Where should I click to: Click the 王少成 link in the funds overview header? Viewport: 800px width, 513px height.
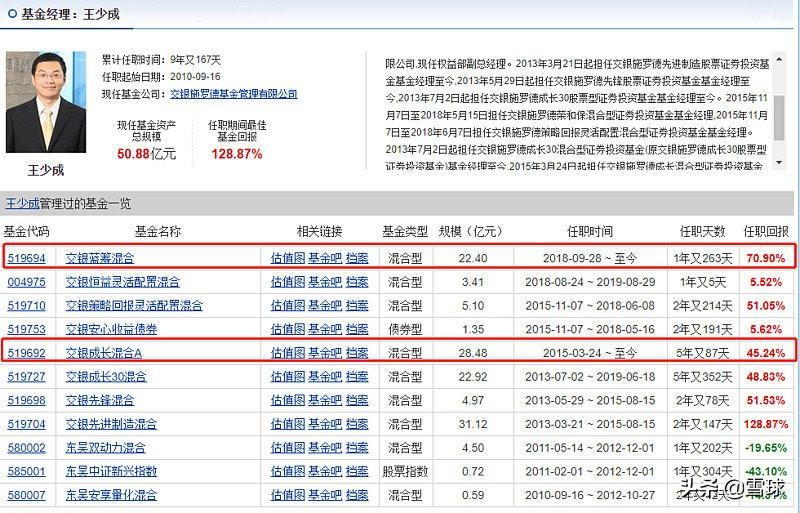pos(22,204)
